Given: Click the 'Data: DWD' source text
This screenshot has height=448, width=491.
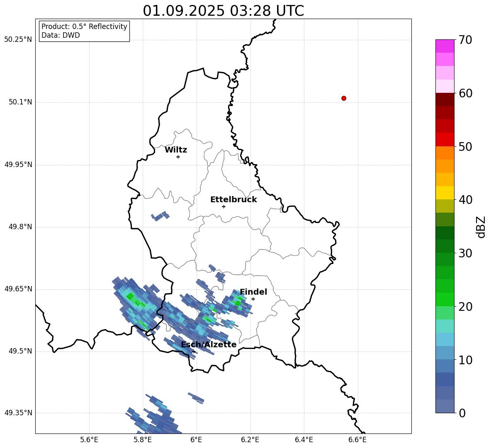Looking at the screenshot, I should (x=61, y=35).
